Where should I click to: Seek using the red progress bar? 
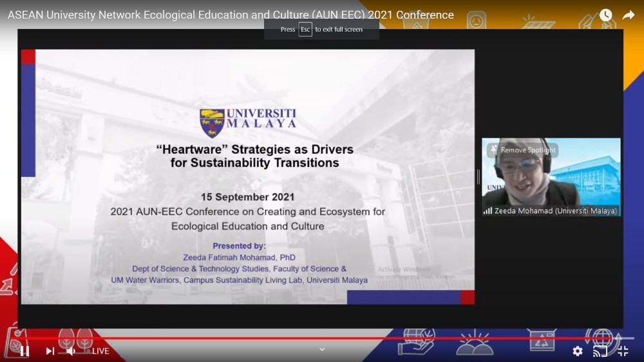pos(322,338)
